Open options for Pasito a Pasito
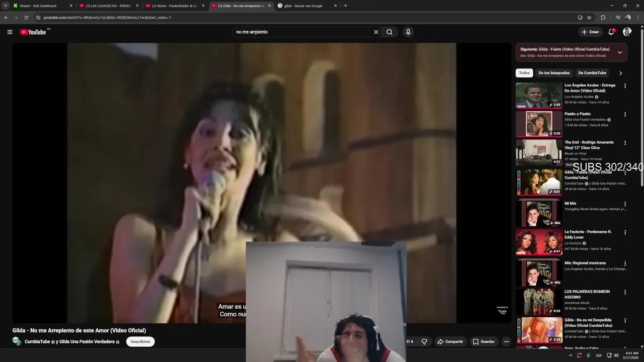 click(625, 115)
